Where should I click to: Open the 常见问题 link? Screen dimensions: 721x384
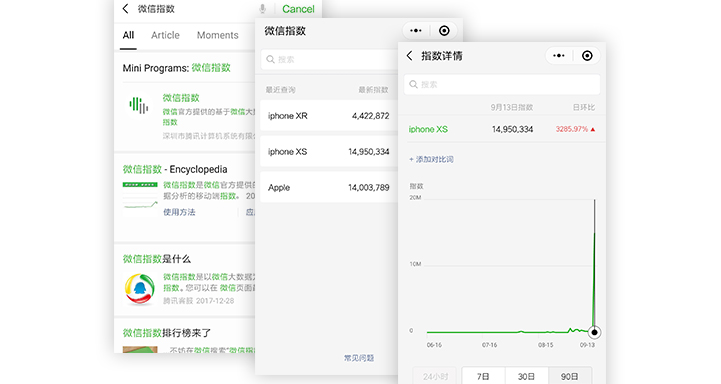click(x=359, y=358)
